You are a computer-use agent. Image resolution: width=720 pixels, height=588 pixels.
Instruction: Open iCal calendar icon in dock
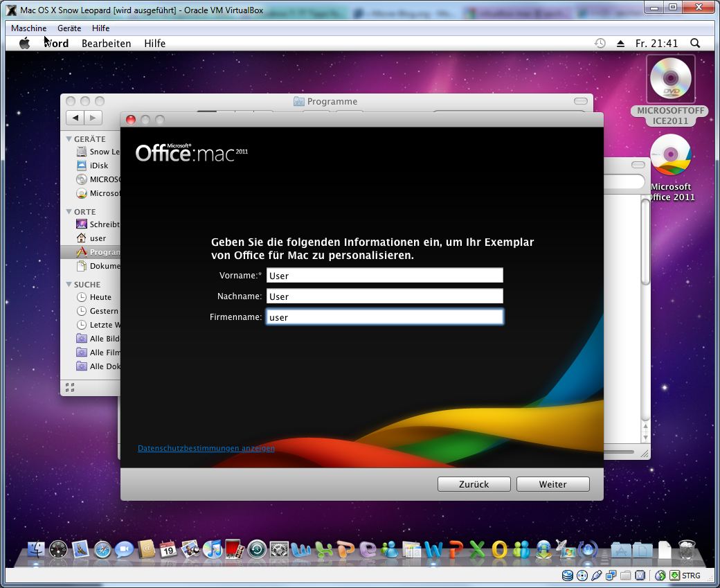pyautogui.click(x=168, y=549)
